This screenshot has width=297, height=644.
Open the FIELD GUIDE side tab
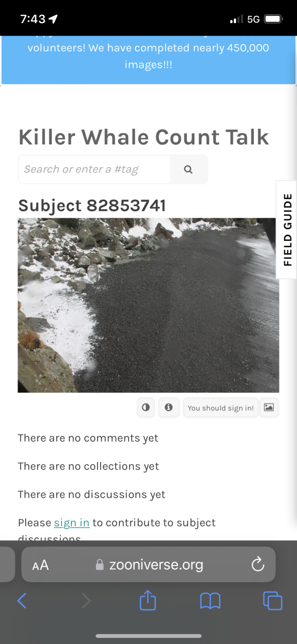[286, 229]
